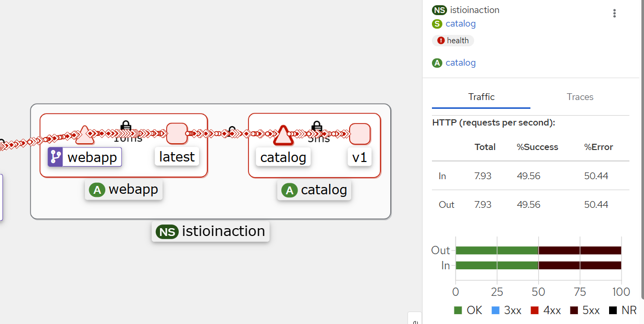
Task: Click the NS istioinaction namespace label under graph
Action: click(x=210, y=231)
